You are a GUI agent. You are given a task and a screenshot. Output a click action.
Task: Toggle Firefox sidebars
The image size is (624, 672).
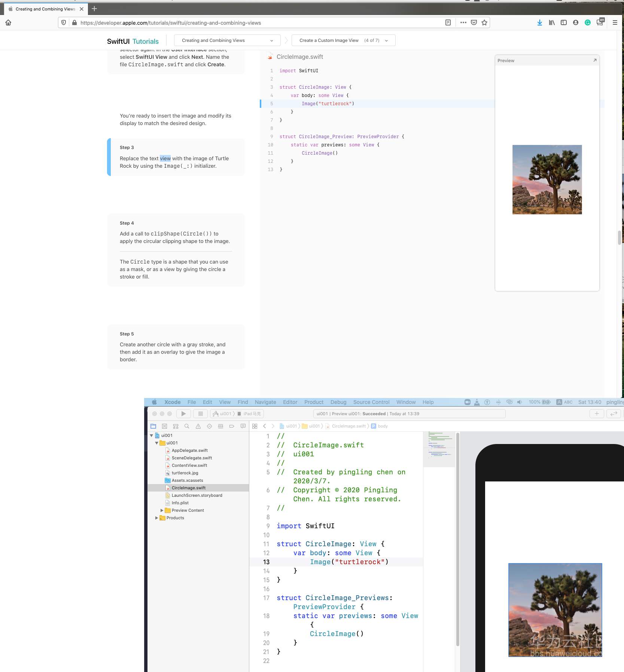pyautogui.click(x=564, y=22)
